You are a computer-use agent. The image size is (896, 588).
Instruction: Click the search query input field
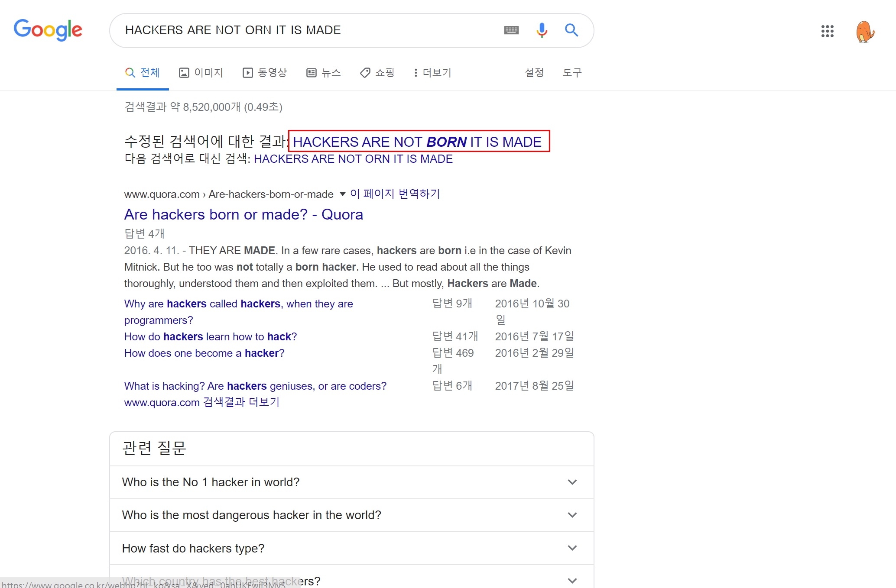point(303,30)
